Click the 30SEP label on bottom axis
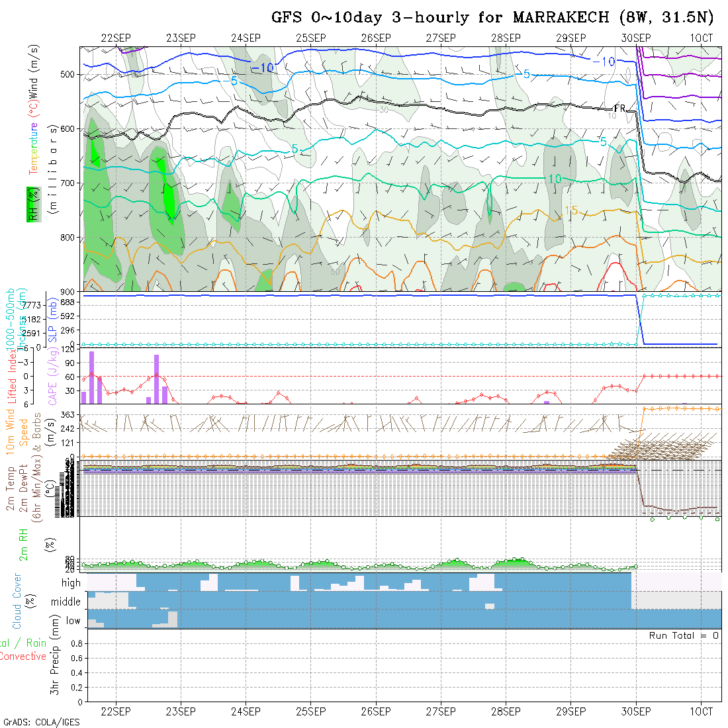Screen dimensions: 728x728 click(635, 711)
